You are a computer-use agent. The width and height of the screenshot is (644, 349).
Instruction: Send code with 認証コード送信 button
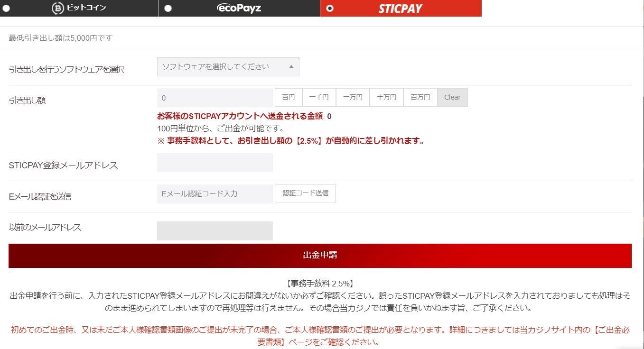[x=306, y=193]
